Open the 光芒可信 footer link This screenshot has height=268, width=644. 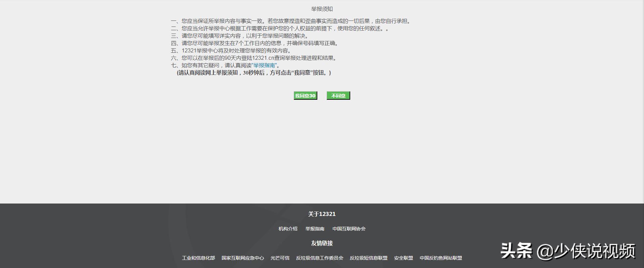coord(280,258)
